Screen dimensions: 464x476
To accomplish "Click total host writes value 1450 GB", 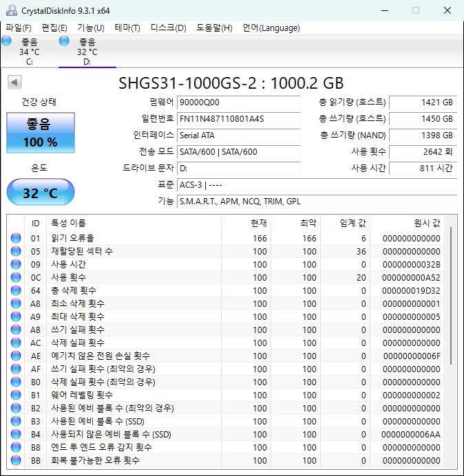I will pyautogui.click(x=423, y=119).
